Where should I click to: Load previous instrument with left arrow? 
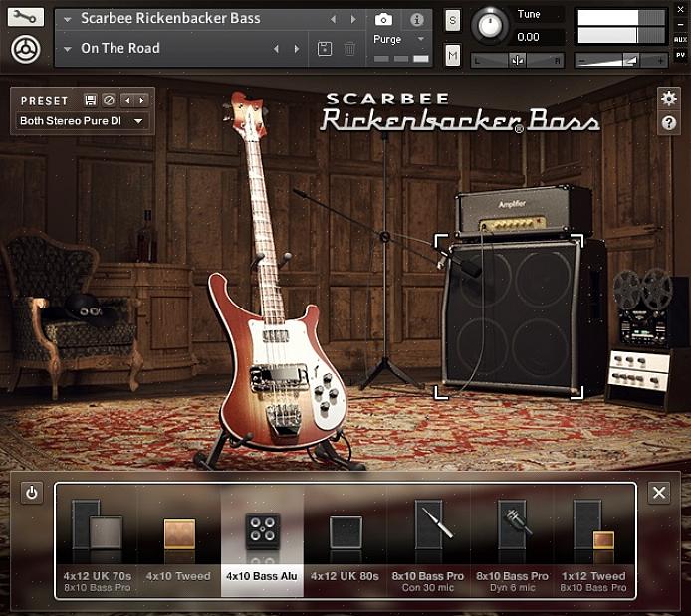pos(334,19)
